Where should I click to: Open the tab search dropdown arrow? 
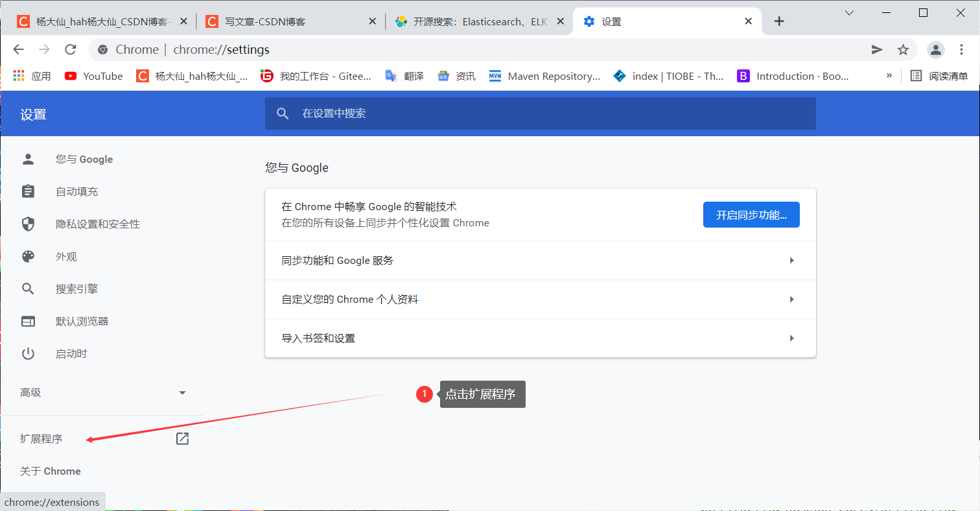850,12
